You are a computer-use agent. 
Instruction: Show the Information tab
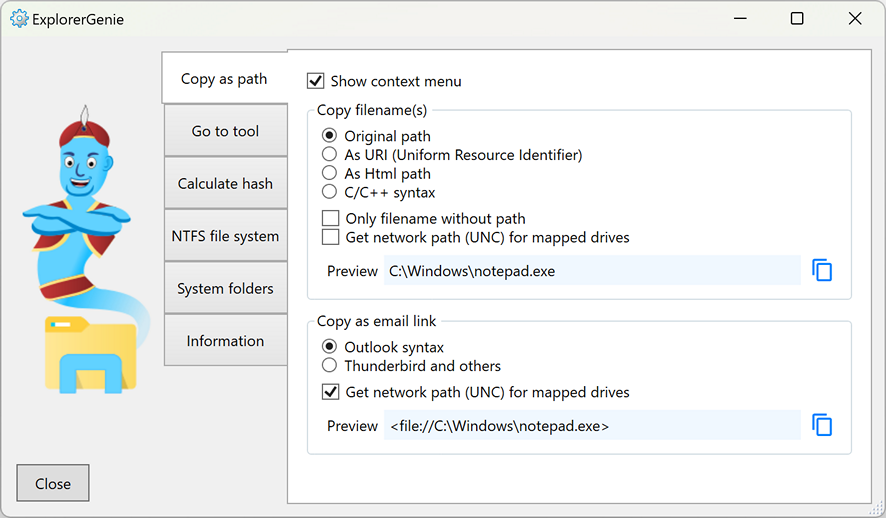pos(225,341)
